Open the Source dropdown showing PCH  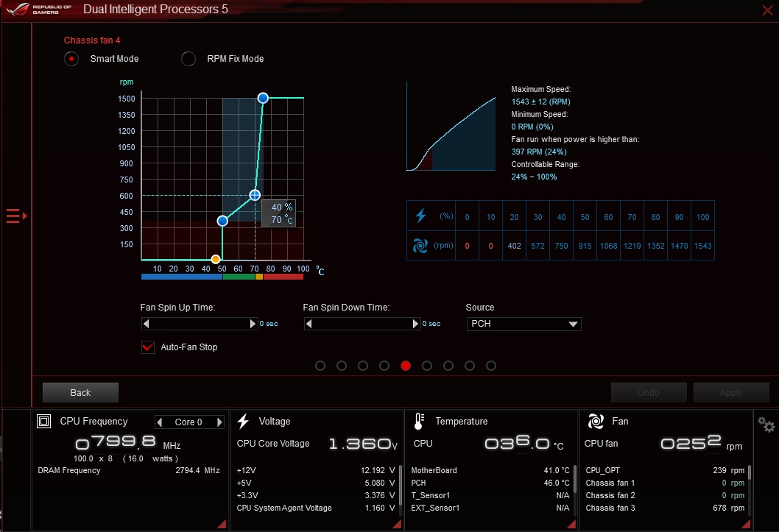524,324
